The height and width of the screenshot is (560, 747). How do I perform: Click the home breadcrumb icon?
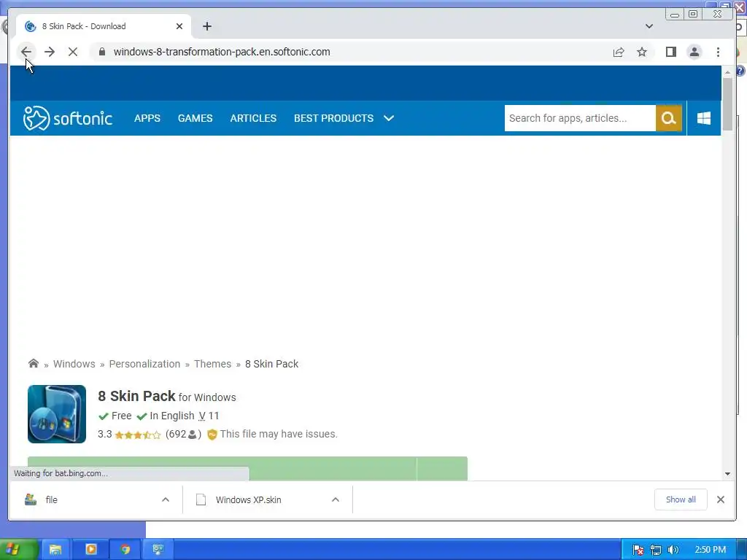coord(34,364)
